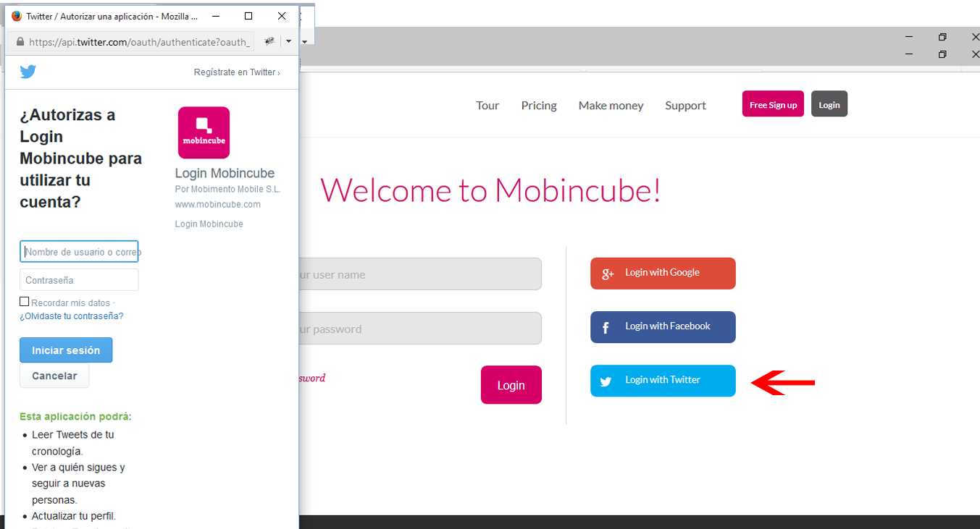Toggle the Recordar mis datos checkbox
Image resolution: width=980 pixels, height=529 pixels.
(x=25, y=302)
